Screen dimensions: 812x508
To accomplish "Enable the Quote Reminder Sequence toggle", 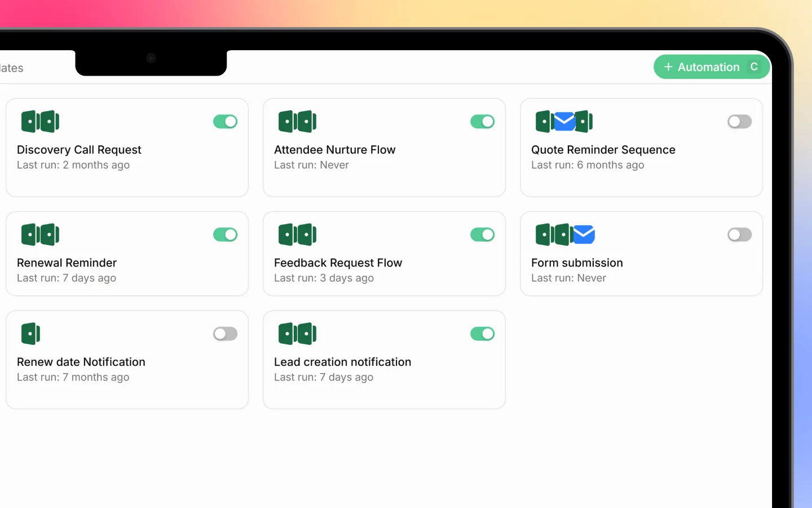I will [x=740, y=121].
